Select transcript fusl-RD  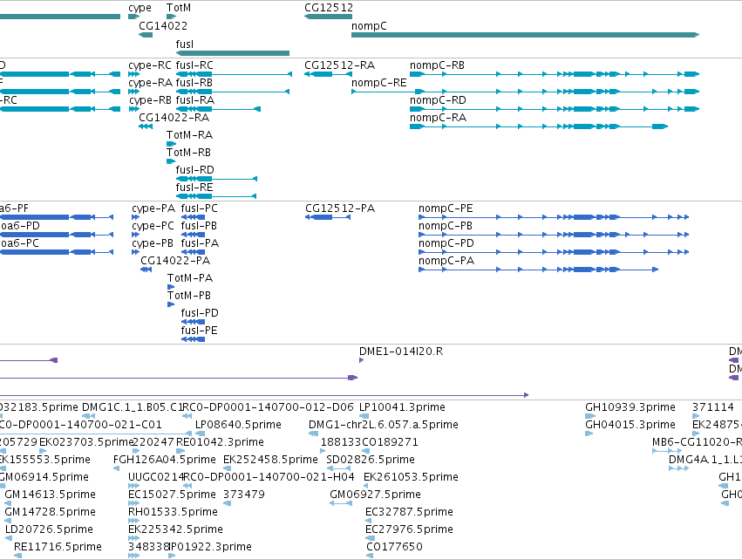coord(216,179)
